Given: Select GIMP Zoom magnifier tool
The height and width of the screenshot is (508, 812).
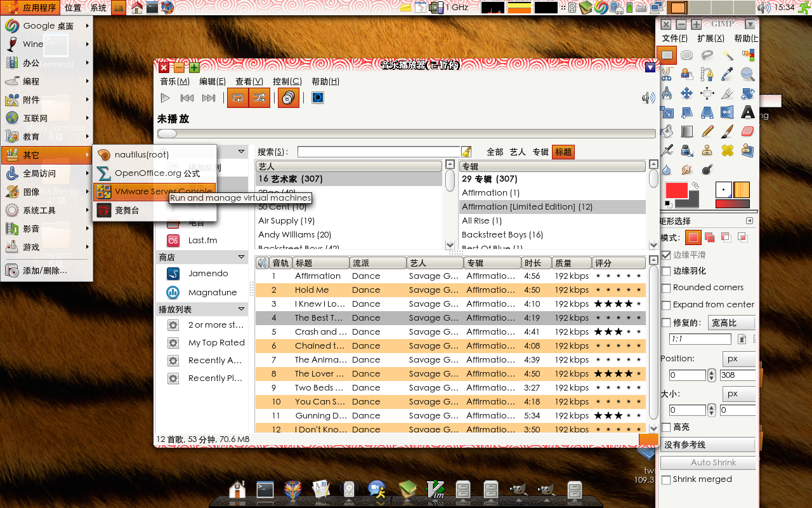Looking at the screenshot, I should pyautogui.click(x=748, y=74).
